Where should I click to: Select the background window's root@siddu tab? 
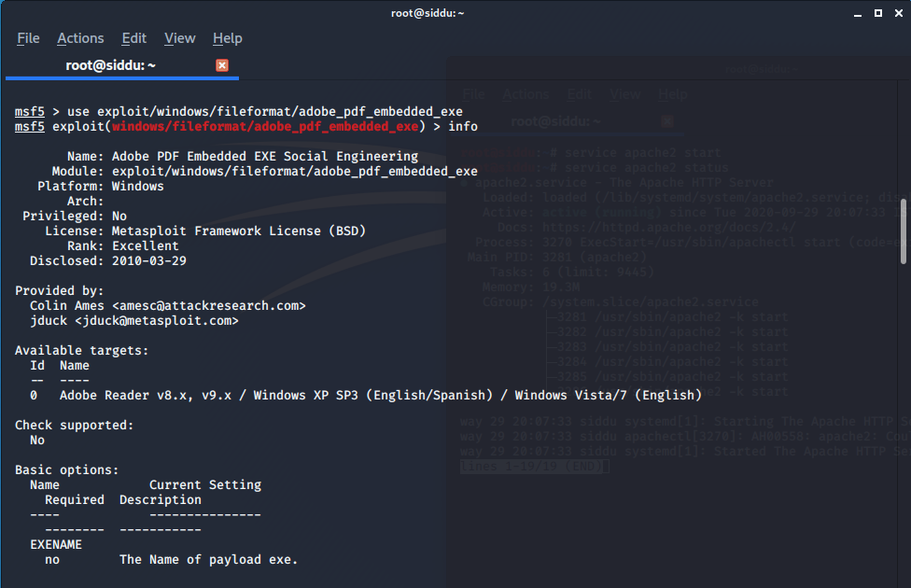[x=555, y=121]
